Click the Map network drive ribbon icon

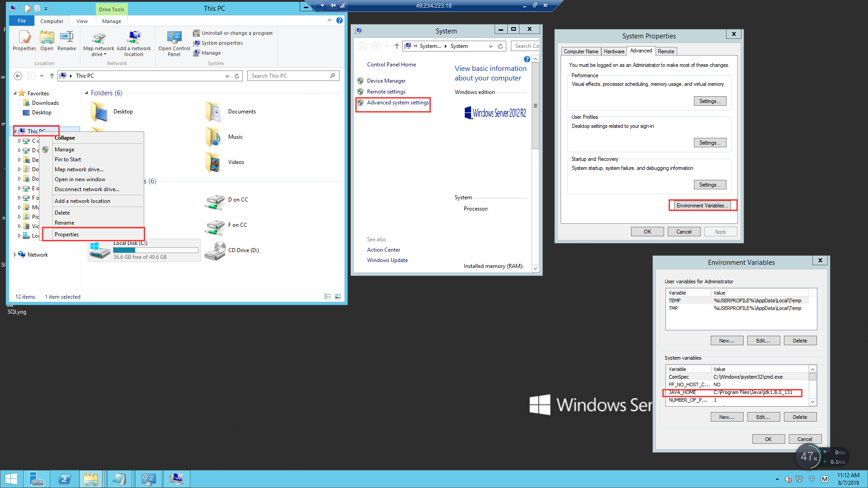click(x=99, y=38)
